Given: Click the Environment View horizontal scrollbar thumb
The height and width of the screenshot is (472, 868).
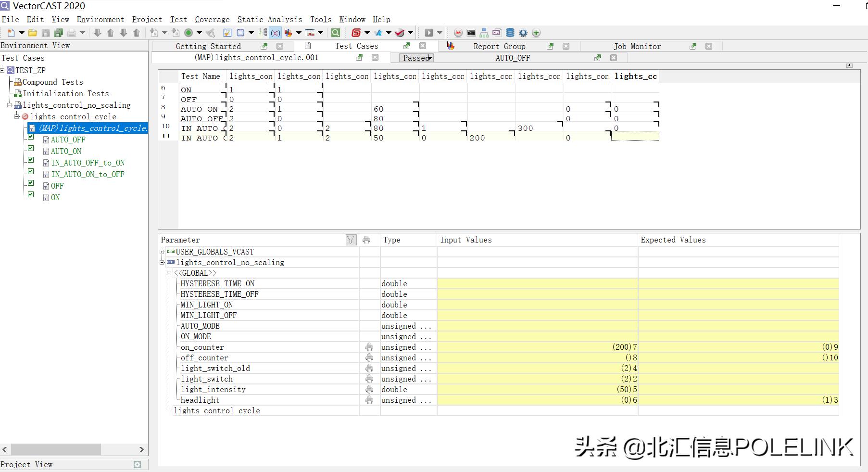Looking at the screenshot, I should tap(56, 449).
